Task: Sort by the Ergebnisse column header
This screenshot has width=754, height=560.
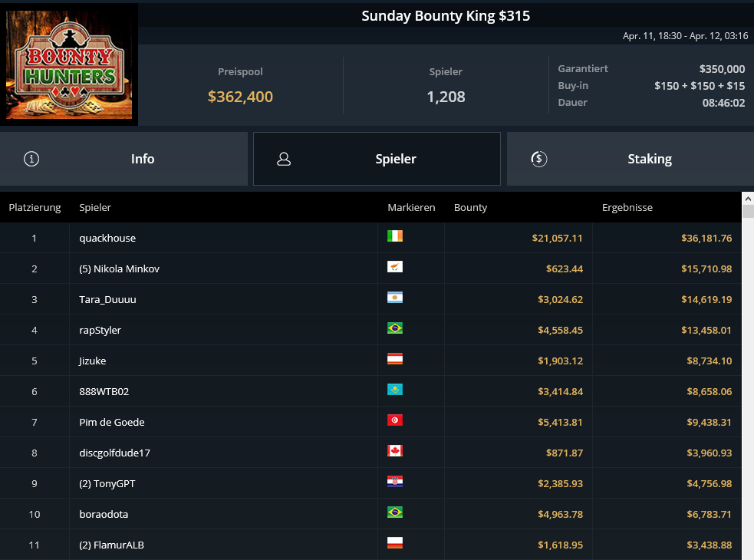Action: click(627, 207)
